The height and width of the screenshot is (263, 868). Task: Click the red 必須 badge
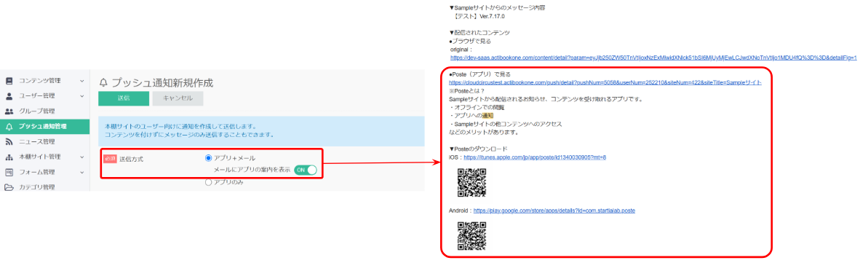pyautogui.click(x=110, y=159)
